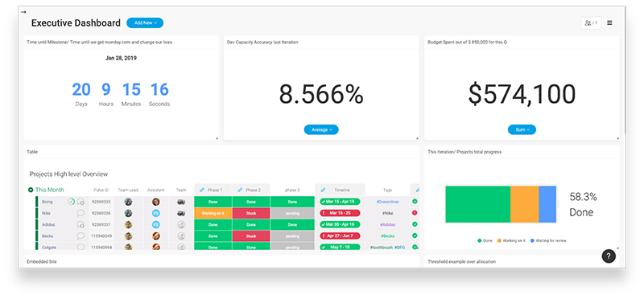Click the Team Lead avatar for Boing
644x299 pixels.
pyautogui.click(x=128, y=202)
